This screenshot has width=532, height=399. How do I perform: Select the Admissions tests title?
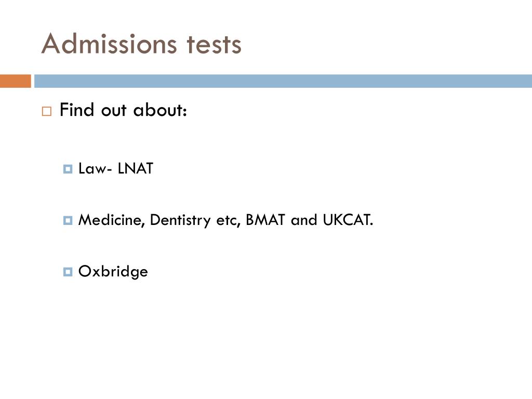click(141, 44)
